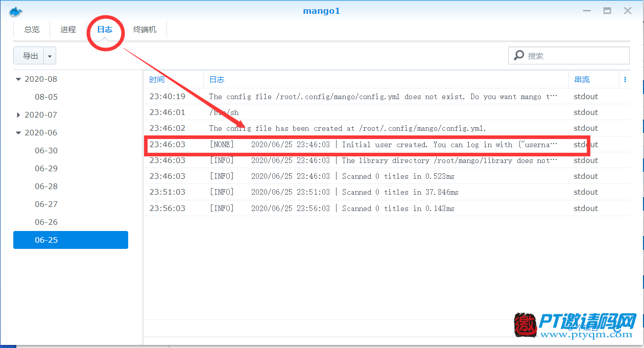Select the Scanned 0 titles in 37.846ms row
644x348 pixels.
(x=387, y=192)
